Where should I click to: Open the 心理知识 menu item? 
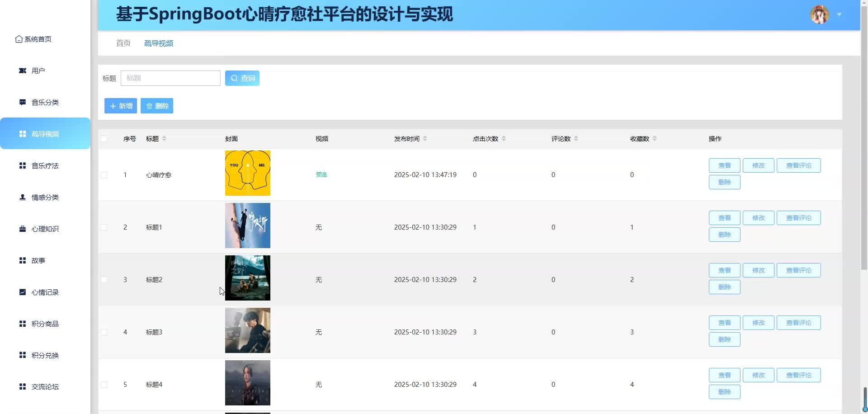coord(45,229)
